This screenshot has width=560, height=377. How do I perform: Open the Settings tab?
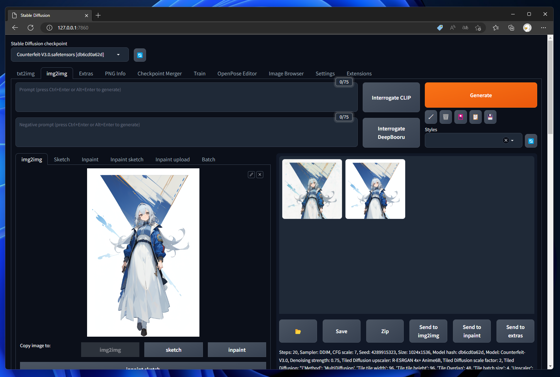pyautogui.click(x=325, y=74)
